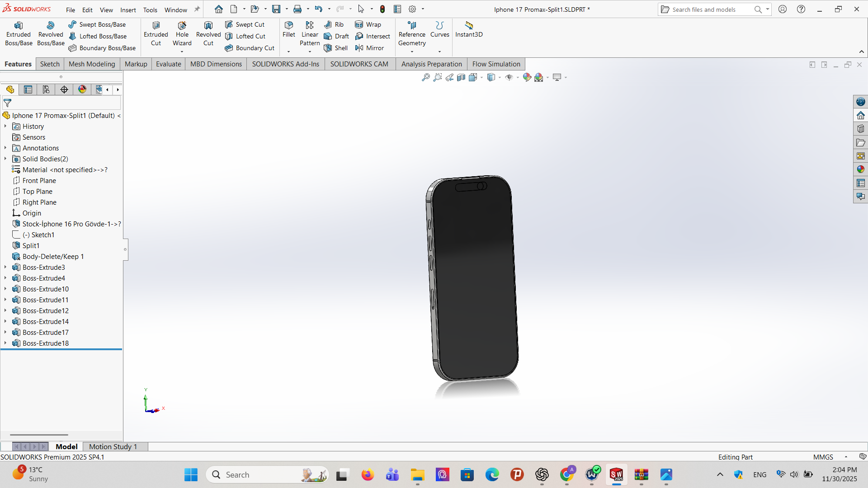The width and height of the screenshot is (868, 488).
Task: Click the Section View icon
Action: tap(461, 77)
